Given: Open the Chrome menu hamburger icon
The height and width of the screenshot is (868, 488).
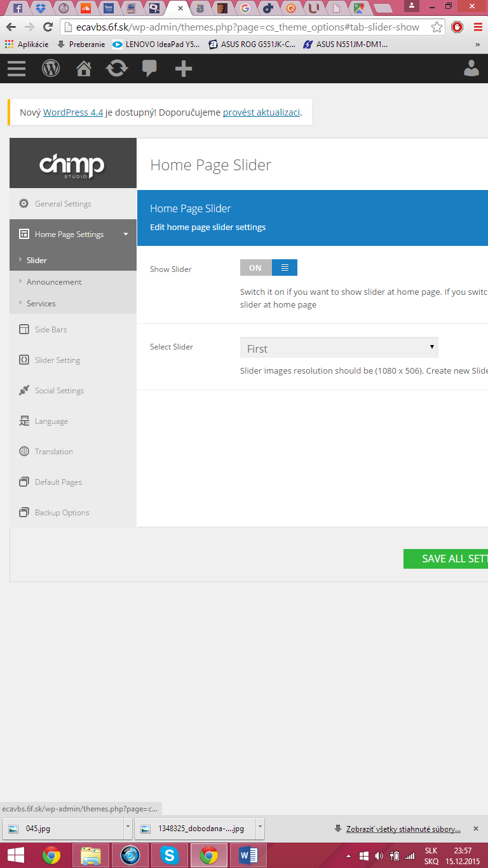Looking at the screenshot, I should point(478,27).
